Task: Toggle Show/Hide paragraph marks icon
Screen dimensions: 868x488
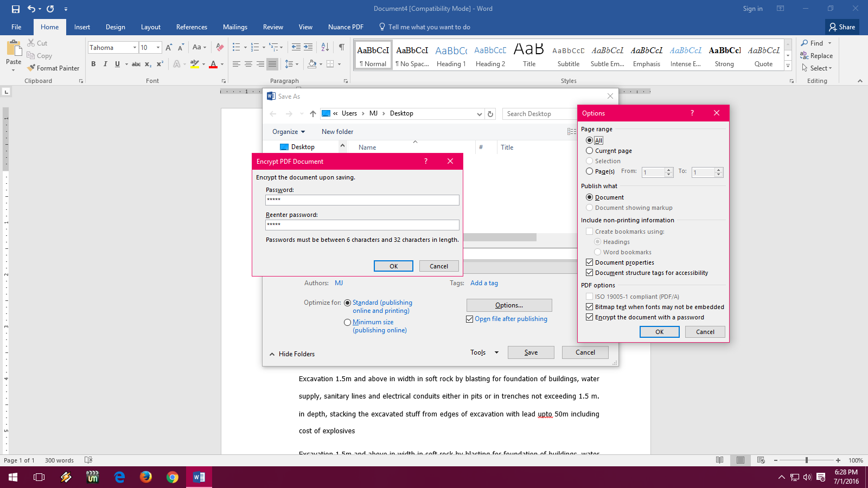Action: click(342, 48)
